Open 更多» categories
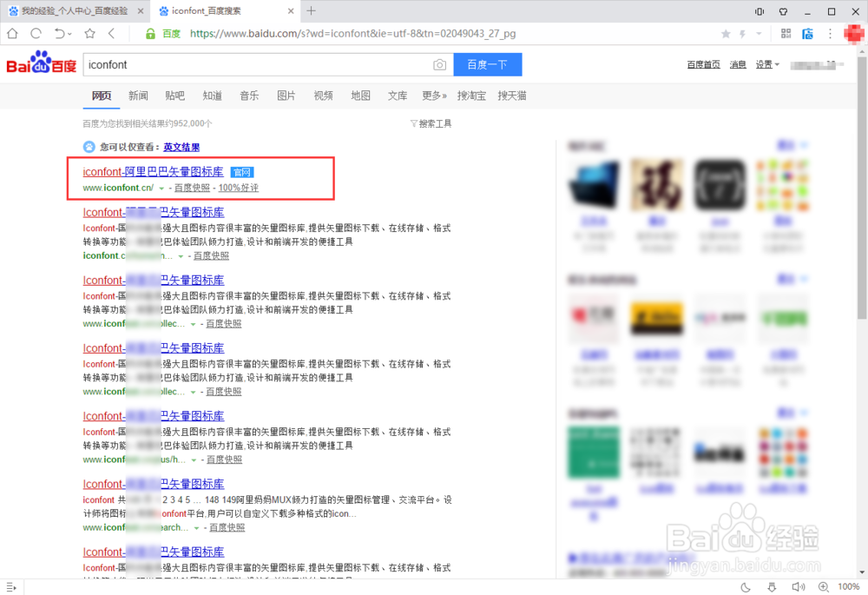This screenshot has height=595, width=868. click(x=434, y=96)
